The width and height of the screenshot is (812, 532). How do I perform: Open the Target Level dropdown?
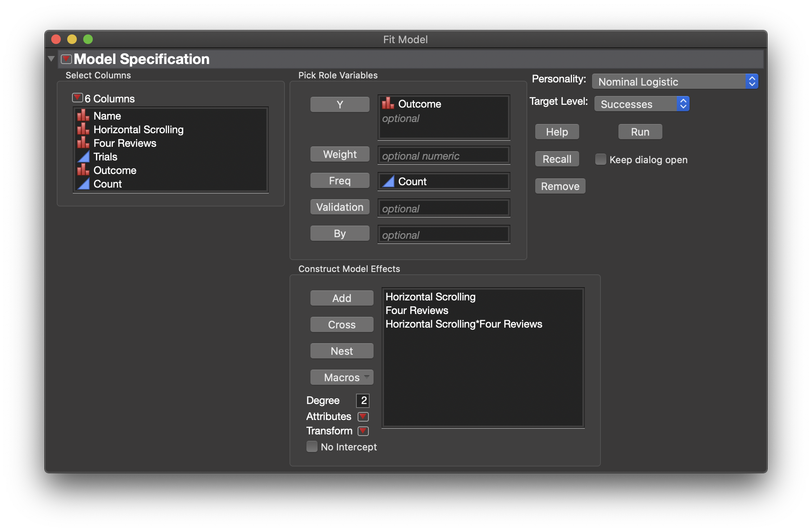tap(642, 104)
